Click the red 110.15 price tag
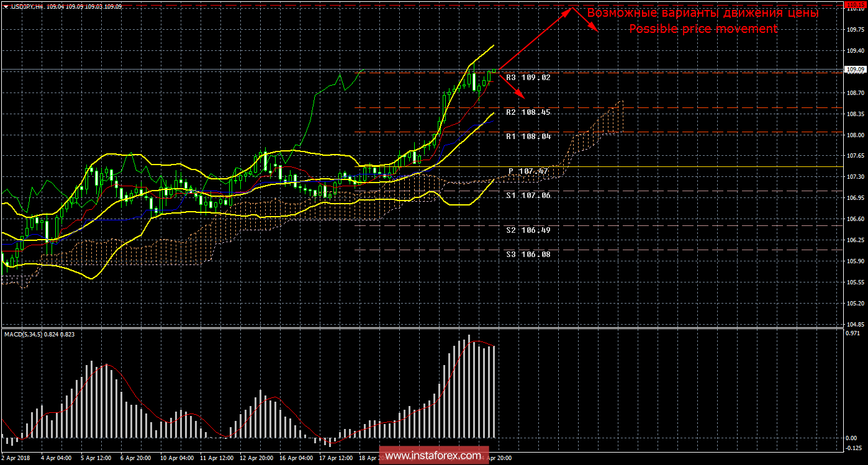Screen dimensions: 868x465 856,4
